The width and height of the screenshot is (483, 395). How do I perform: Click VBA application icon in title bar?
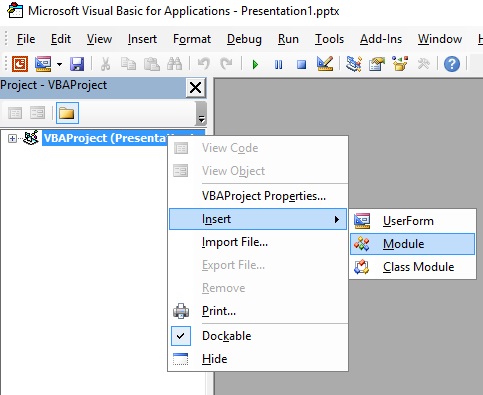[x=15, y=10]
